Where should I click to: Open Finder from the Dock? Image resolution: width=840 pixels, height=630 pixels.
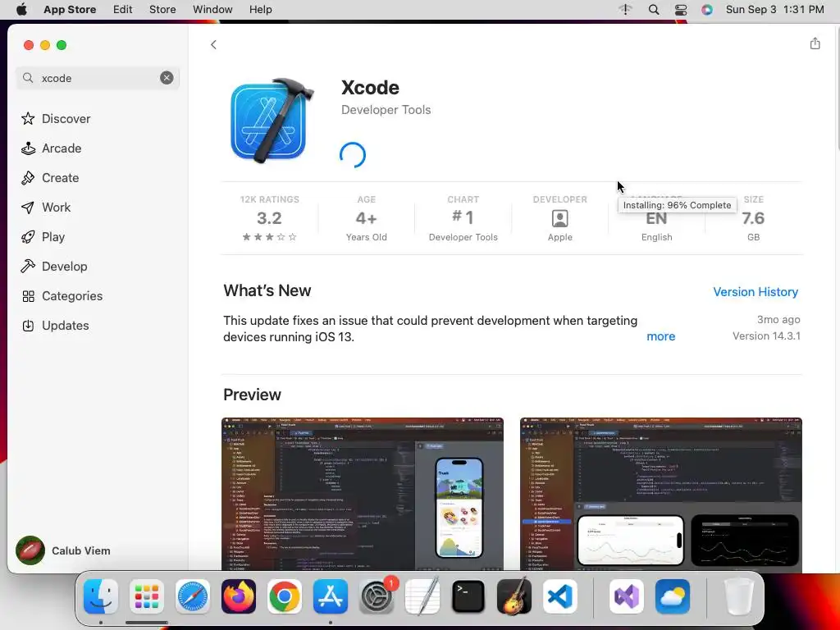pos(101,596)
